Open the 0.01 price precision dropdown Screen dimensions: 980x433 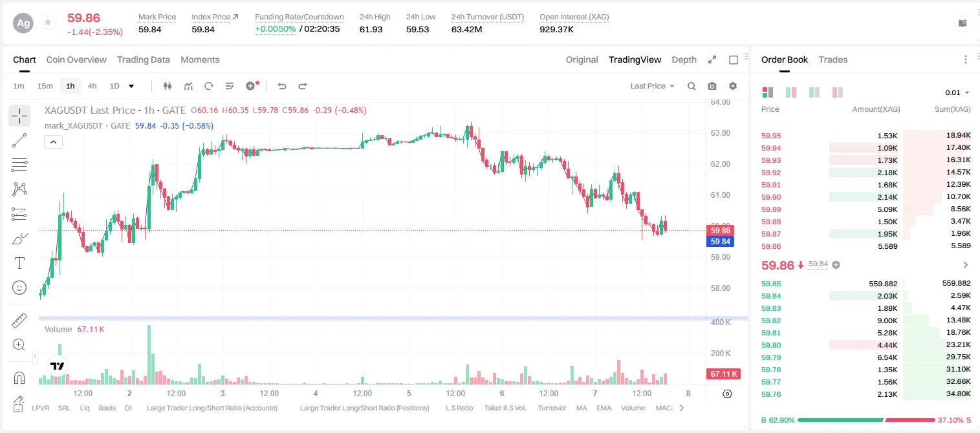tap(957, 92)
